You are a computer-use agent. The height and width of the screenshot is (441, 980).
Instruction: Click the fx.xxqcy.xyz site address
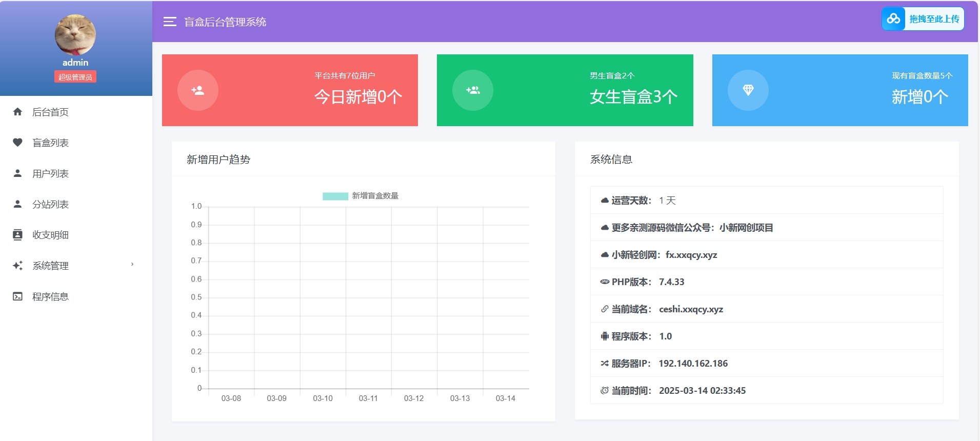coord(691,255)
